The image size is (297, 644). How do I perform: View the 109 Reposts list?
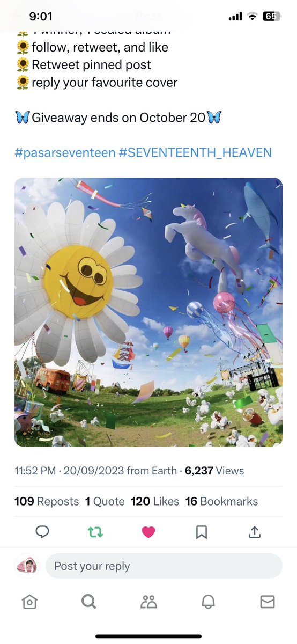[x=47, y=501]
